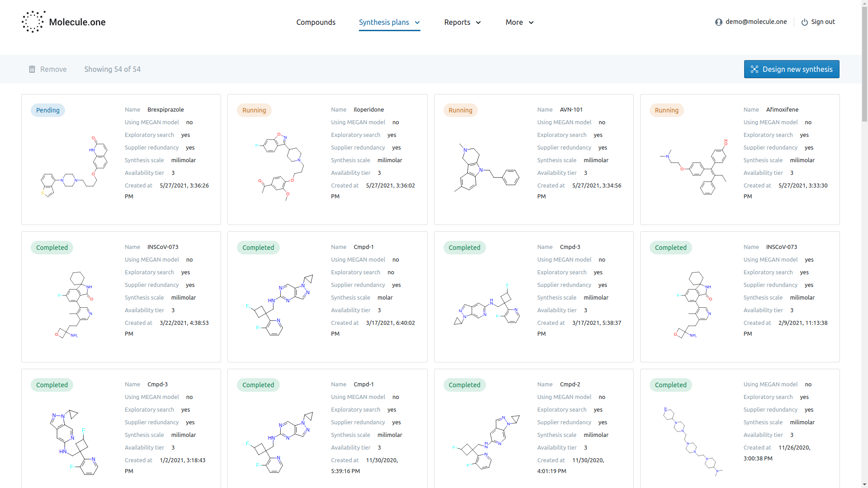Open Afimoxifene molecule structure image
868x488 pixels.
693,167
